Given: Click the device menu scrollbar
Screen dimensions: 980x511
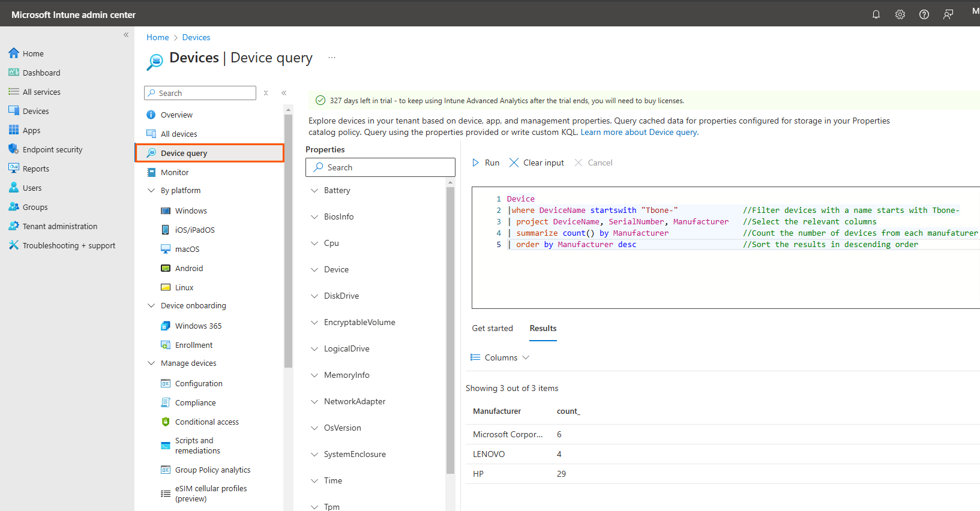Looking at the screenshot, I should [x=288, y=240].
